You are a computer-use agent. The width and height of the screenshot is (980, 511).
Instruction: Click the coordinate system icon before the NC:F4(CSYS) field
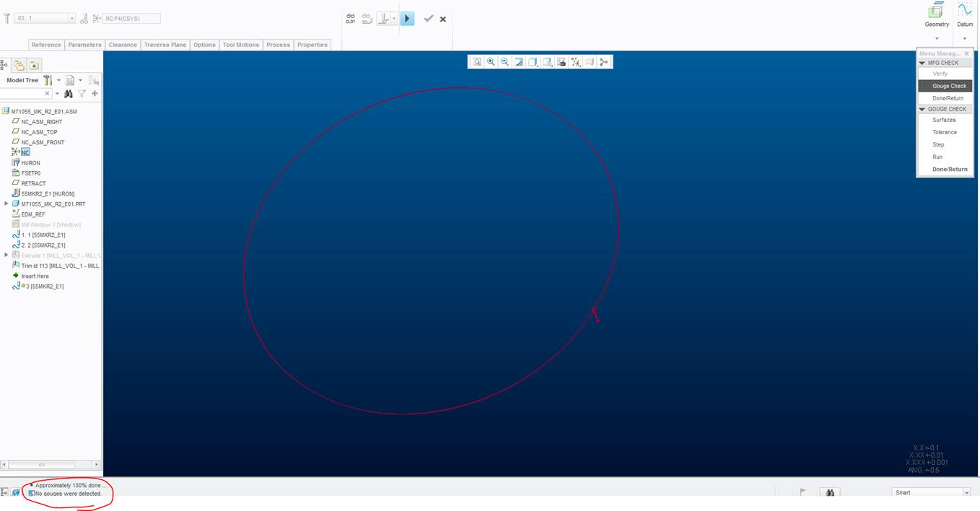[x=97, y=18]
